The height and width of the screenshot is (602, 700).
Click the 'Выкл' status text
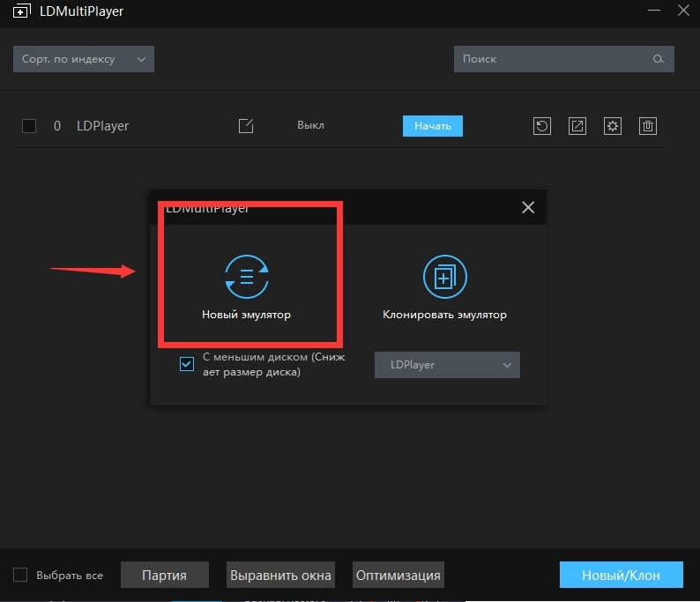tap(310, 125)
